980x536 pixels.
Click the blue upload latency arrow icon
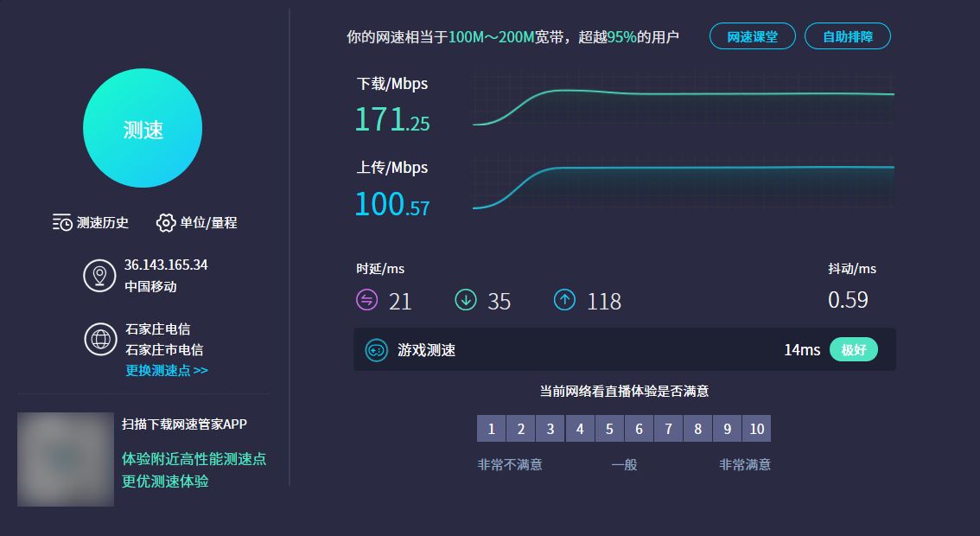(564, 300)
